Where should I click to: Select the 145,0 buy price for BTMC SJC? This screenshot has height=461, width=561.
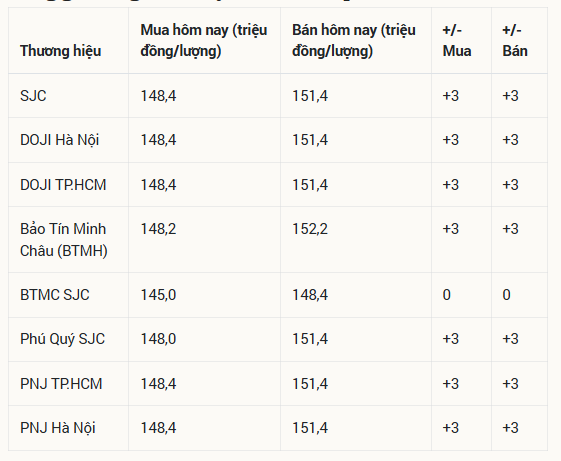click(x=158, y=295)
